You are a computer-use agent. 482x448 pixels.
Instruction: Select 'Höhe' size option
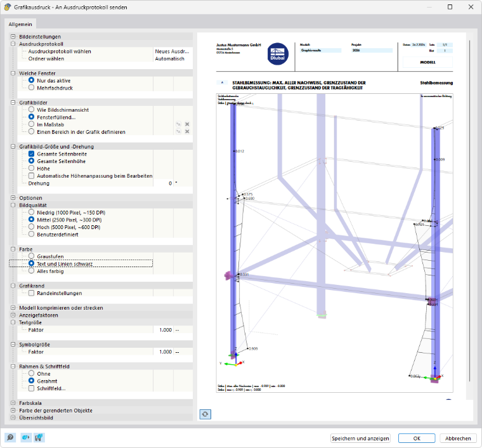coord(31,168)
